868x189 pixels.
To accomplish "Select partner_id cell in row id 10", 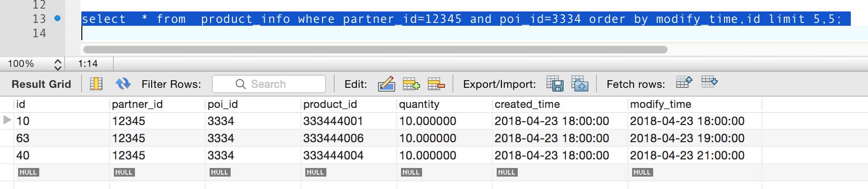I will [x=157, y=121].
